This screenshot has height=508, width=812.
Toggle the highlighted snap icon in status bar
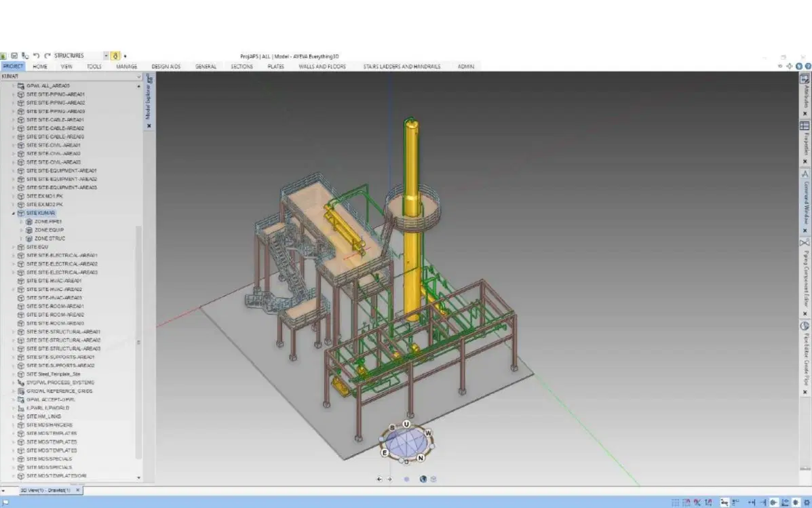[x=773, y=503]
